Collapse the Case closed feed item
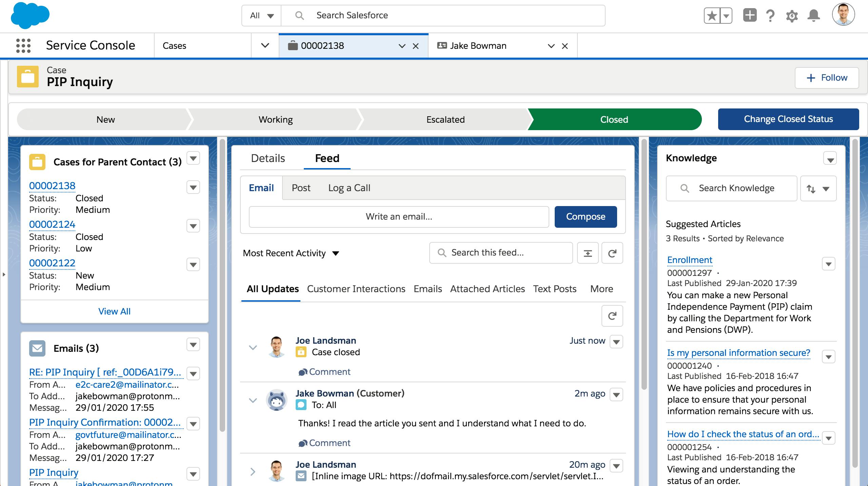The height and width of the screenshot is (486, 868). click(x=253, y=347)
